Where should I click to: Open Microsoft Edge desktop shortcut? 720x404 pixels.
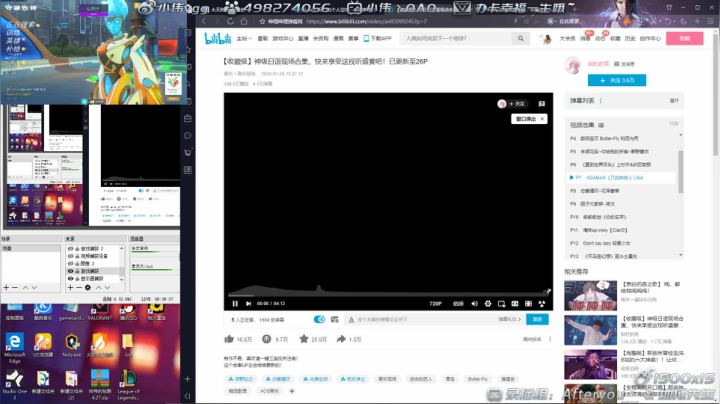[x=14, y=348]
